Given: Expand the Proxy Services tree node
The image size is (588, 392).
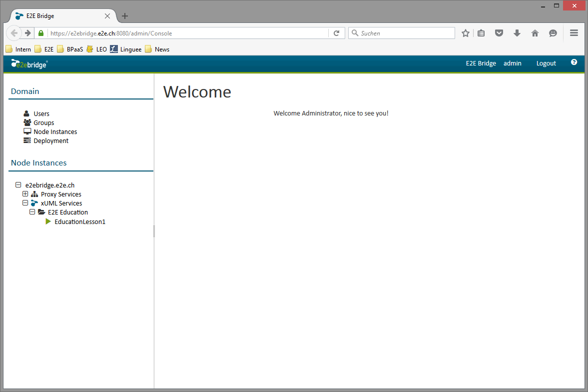Looking at the screenshot, I should [25, 194].
